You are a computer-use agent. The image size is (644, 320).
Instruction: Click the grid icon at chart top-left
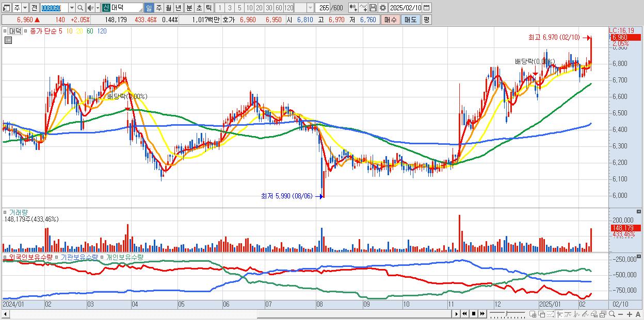coord(9,39)
